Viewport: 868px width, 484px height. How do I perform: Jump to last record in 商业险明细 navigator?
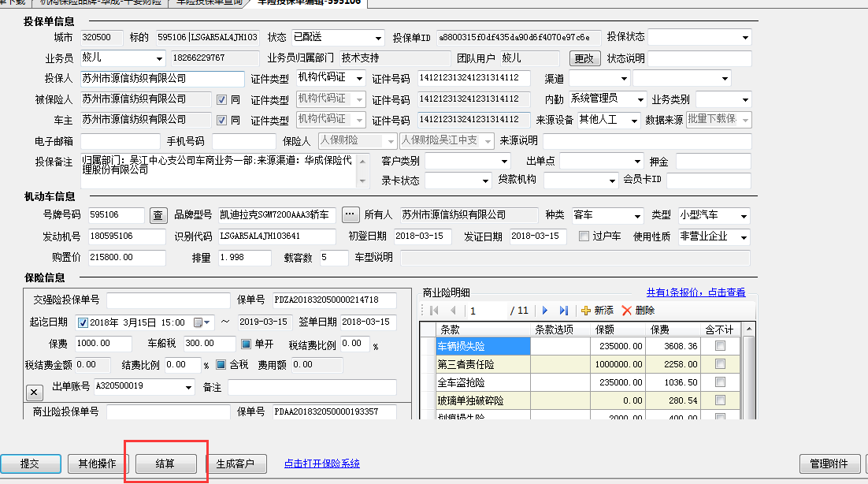563,311
